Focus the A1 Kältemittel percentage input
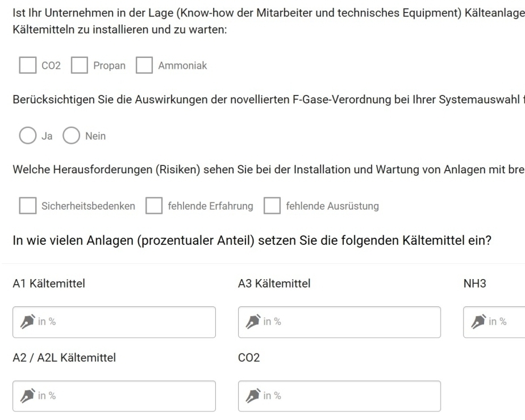This screenshot has height=420, width=525. pos(114,322)
